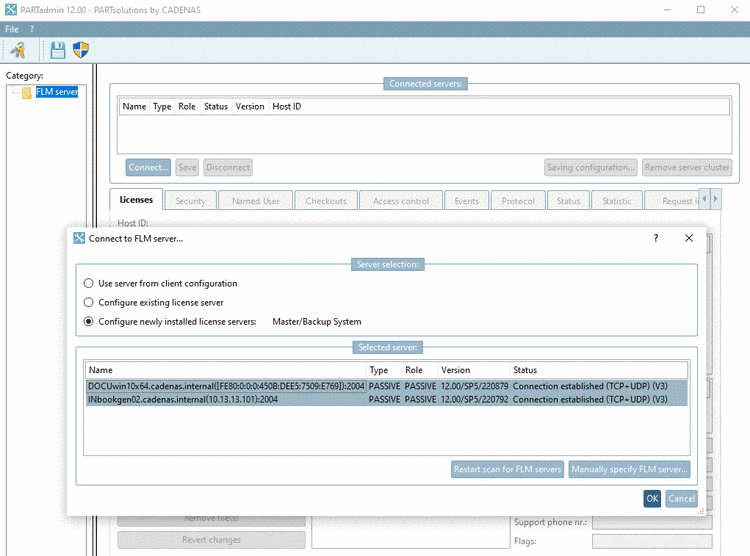Click the Save disk toolbar icon
Viewport: 750px width, 556px height.
point(57,50)
